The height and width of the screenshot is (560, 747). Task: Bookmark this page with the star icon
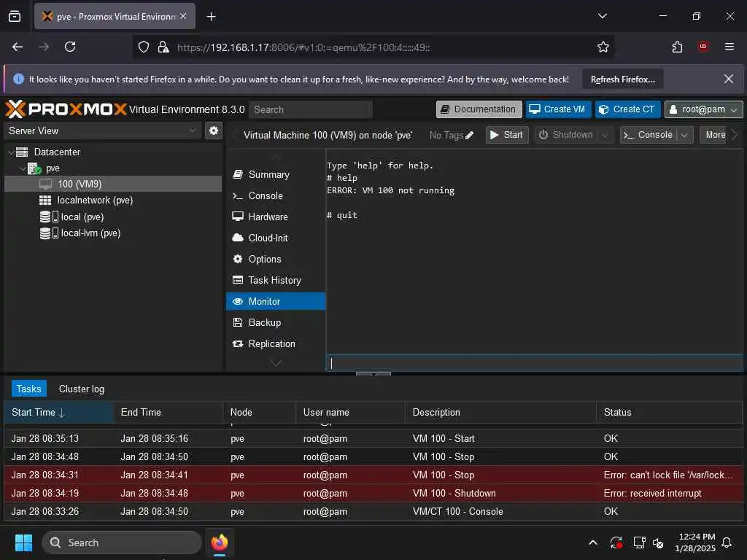pos(603,47)
